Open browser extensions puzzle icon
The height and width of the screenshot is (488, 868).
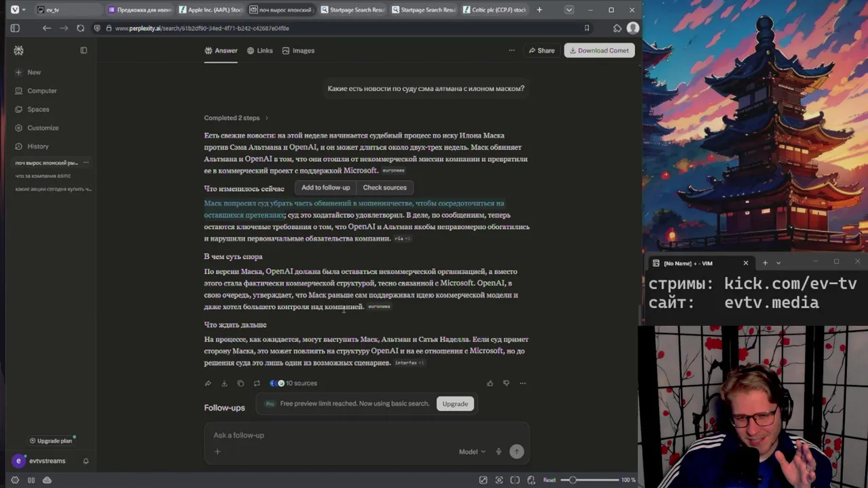pyautogui.click(x=617, y=28)
